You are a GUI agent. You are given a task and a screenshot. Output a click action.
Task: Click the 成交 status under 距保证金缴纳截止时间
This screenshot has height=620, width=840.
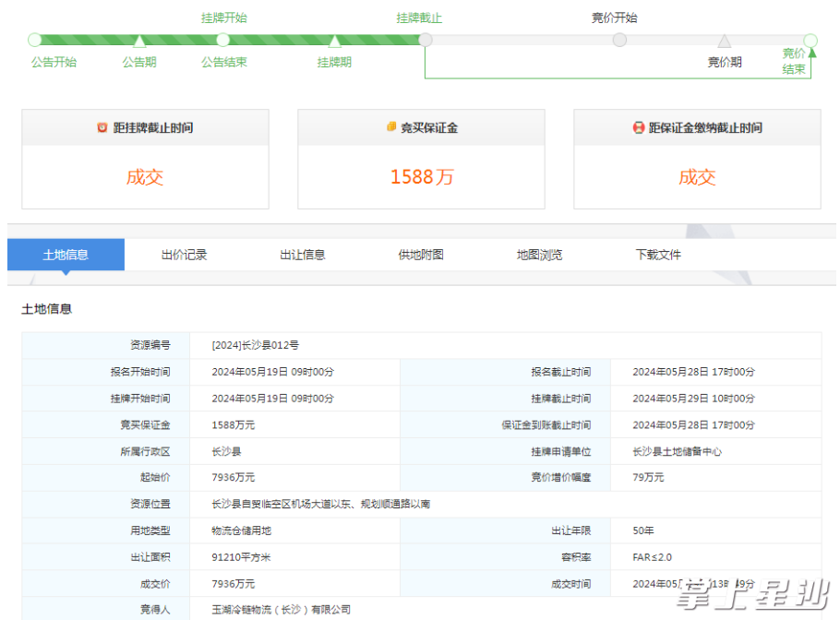(697, 177)
